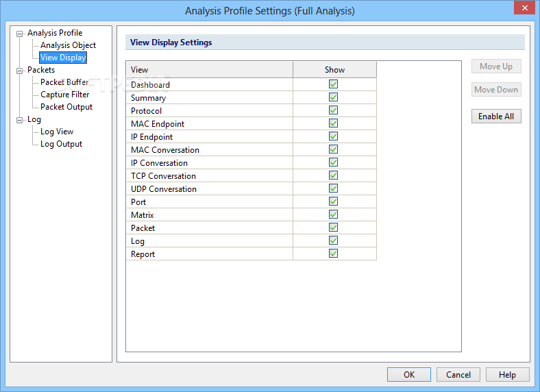Collapse the Packets tree node
Screen dimensions: 540x392
coord(20,71)
